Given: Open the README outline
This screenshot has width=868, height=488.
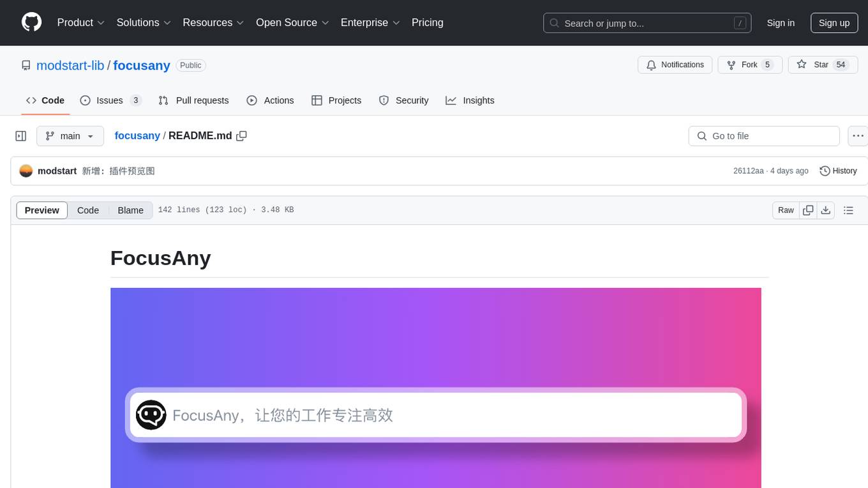Looking at the screenshot, I should tap(848, 210).
